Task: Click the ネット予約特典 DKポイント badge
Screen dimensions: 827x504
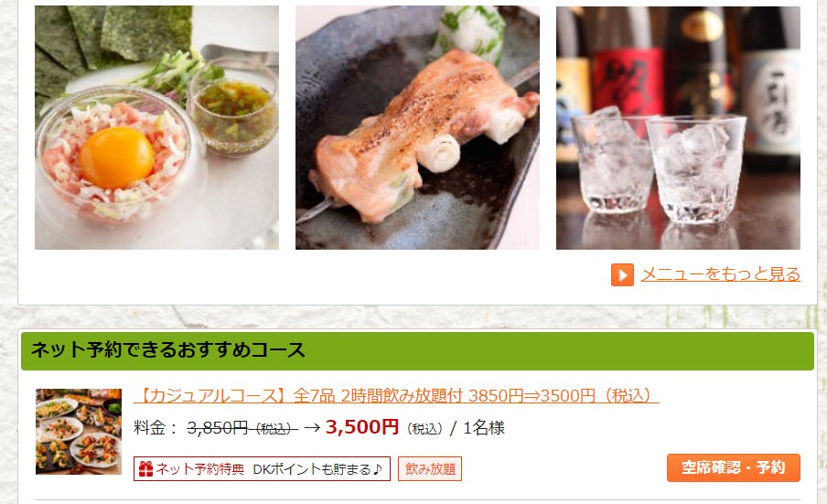Action: 263,468
